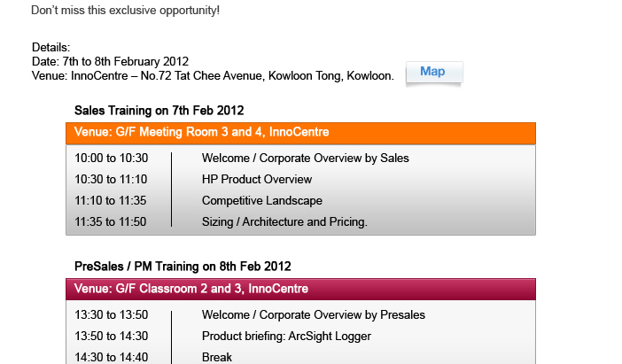Screen dimensions: 622x364
Task: Click Sizing / Architecture and Pricing entry
Action: point(284,222)
